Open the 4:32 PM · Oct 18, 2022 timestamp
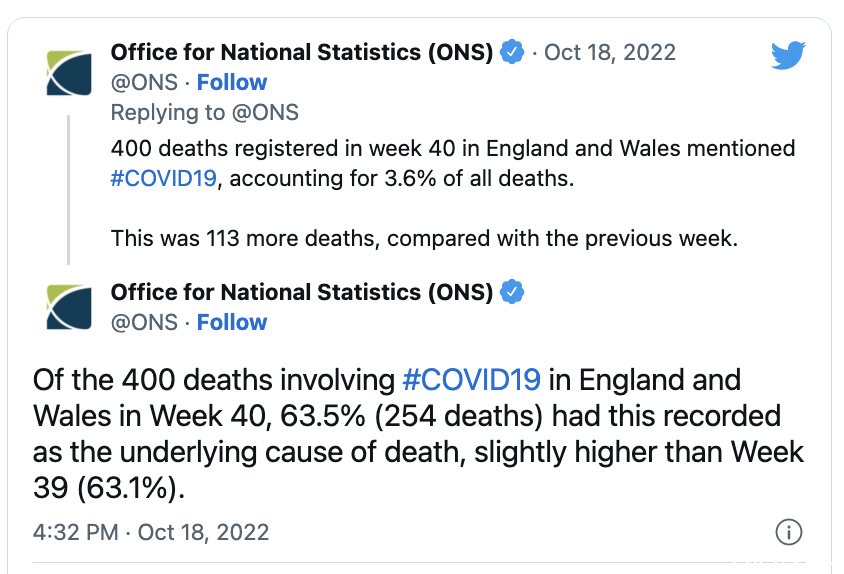844x574 pixels. pyautogui.click(x=151, y=532)
